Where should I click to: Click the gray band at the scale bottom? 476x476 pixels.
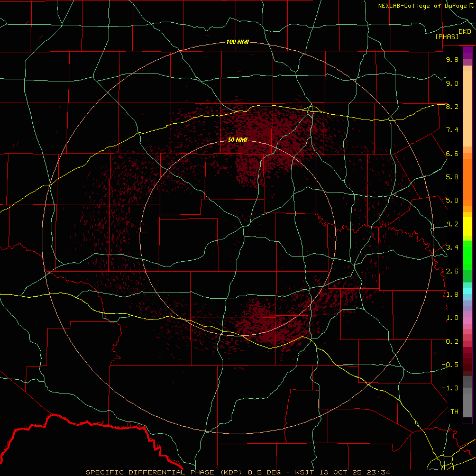point(467,397)
